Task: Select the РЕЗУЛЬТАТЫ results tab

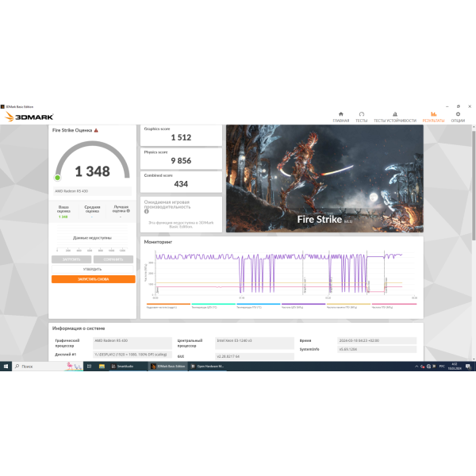Action: pos(433,117)
